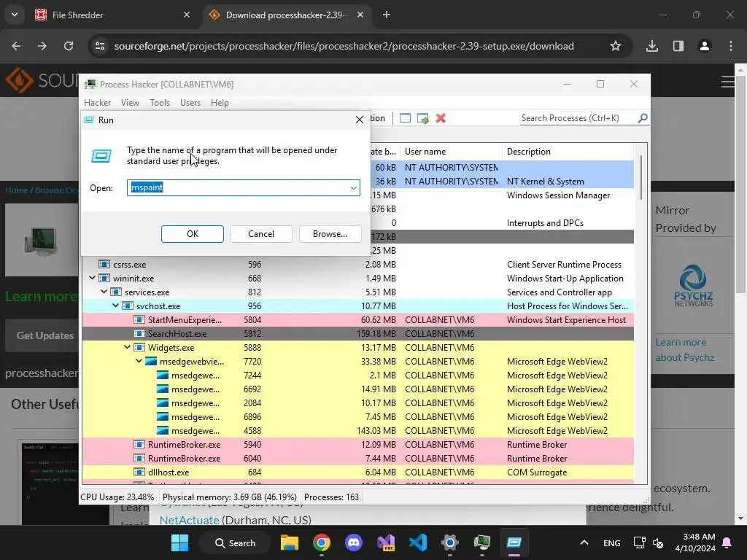This screenshot has width=747, height=560.
Task: Collapse the Widgets.exe tree node
Action: [x=127, y=347]
